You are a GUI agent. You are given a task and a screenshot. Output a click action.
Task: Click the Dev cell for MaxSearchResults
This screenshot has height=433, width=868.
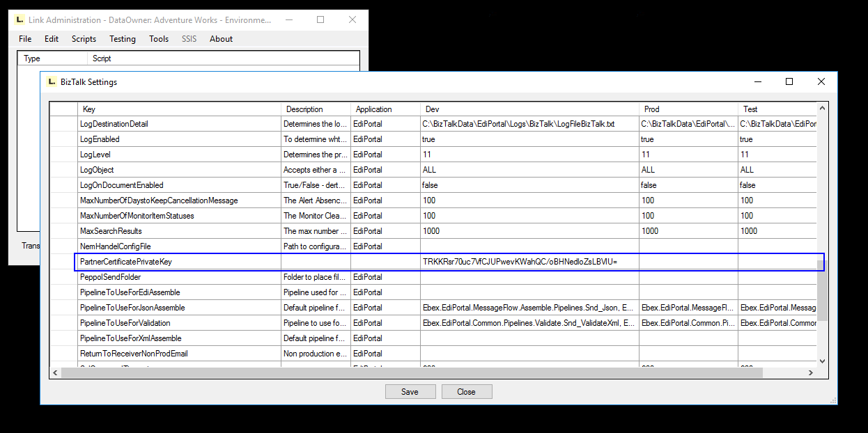529,231
